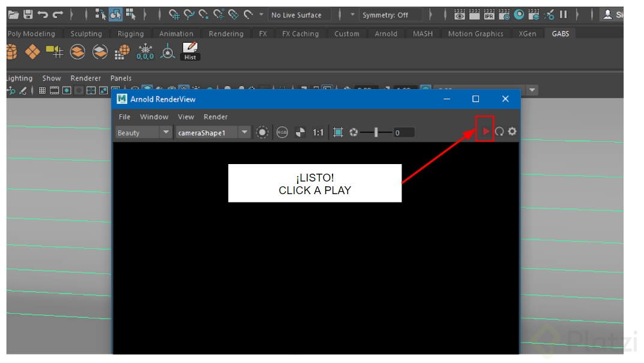Click the sign-in account icon
Screen dimensions: 644x363
click(607, 15)
